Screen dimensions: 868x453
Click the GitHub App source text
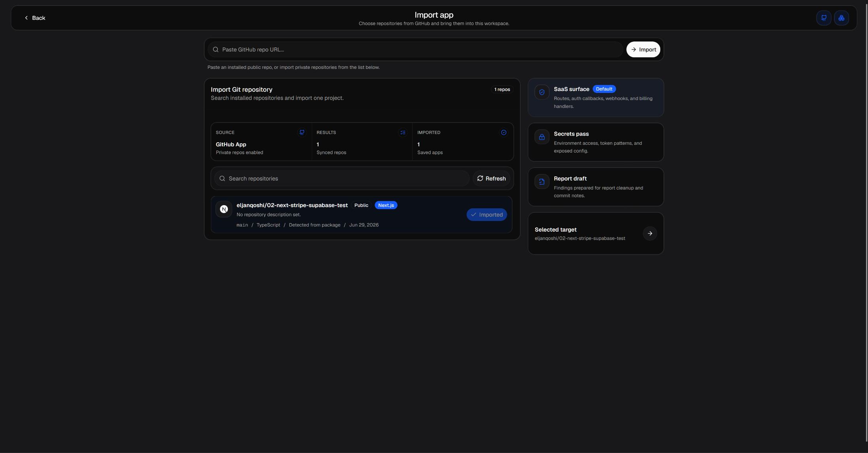(231, 144)
